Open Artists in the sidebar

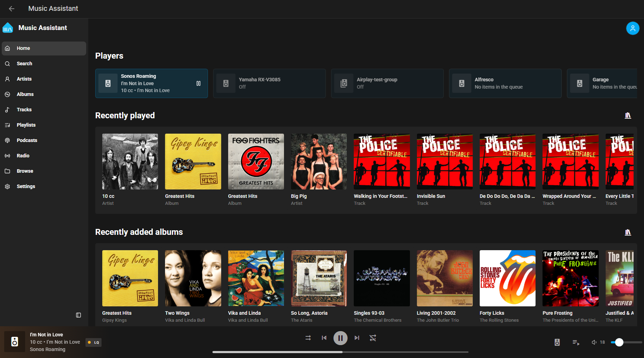pyautogui.click(x=44, y=79)
